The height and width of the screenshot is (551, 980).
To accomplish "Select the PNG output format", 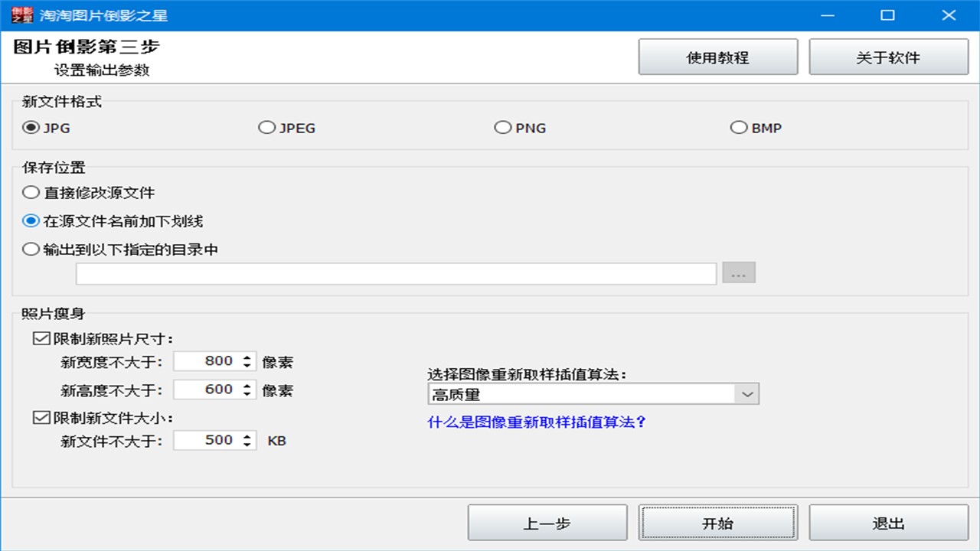I will pyautogui.click(x=503, y=128).
